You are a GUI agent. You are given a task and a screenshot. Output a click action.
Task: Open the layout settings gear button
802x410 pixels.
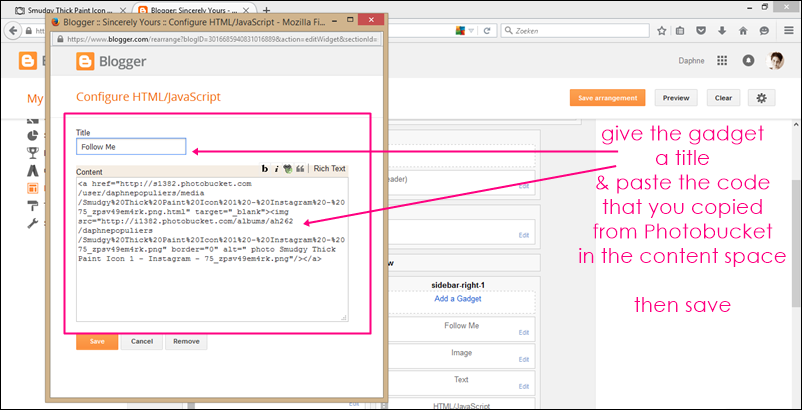click(x=762, y=98)
